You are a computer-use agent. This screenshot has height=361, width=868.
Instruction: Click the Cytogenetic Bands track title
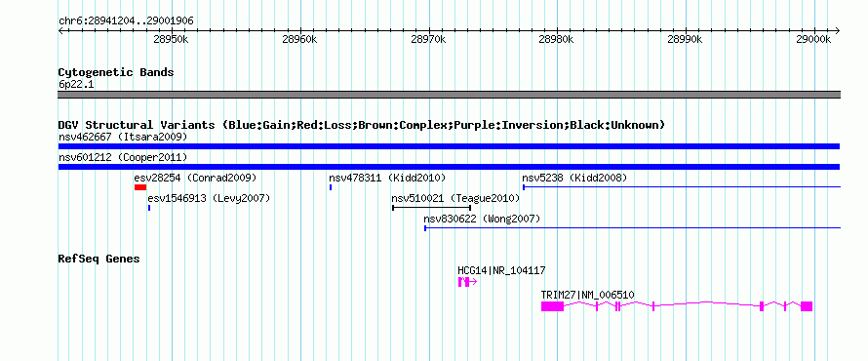tap(116, 72)
